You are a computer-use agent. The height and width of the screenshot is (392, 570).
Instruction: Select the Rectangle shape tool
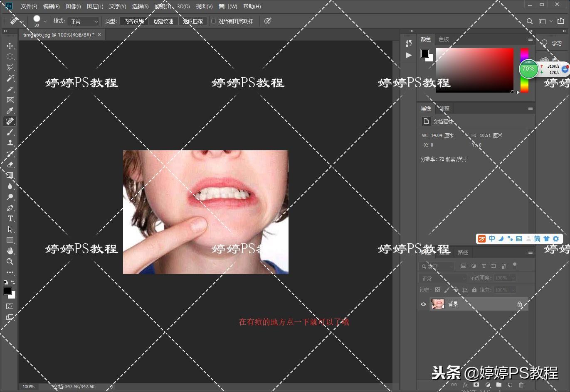pos(10,240)
